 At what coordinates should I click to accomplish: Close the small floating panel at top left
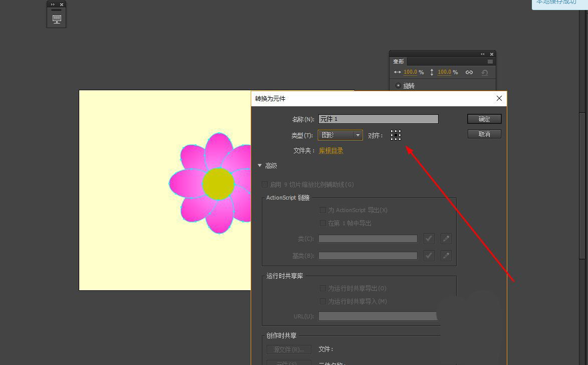(62, 5)
